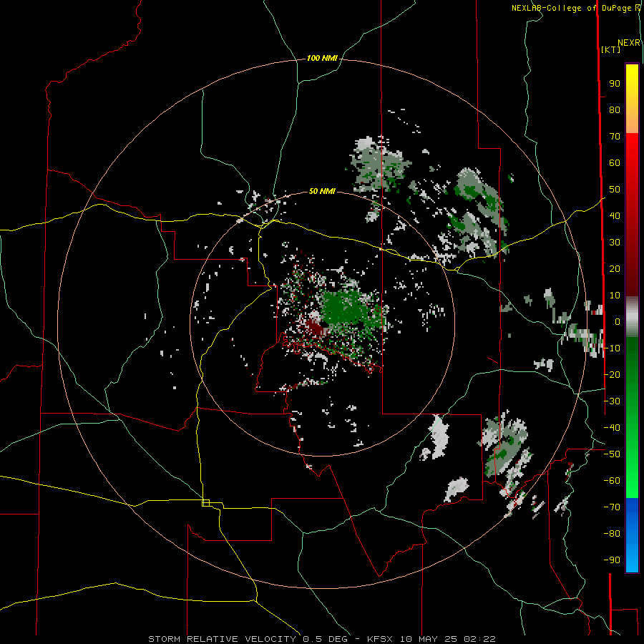Click the -20 tick label on velocity scale
The height and width of the screenshot is (644, 644).
pyautogui.click(x=612, y=374)
